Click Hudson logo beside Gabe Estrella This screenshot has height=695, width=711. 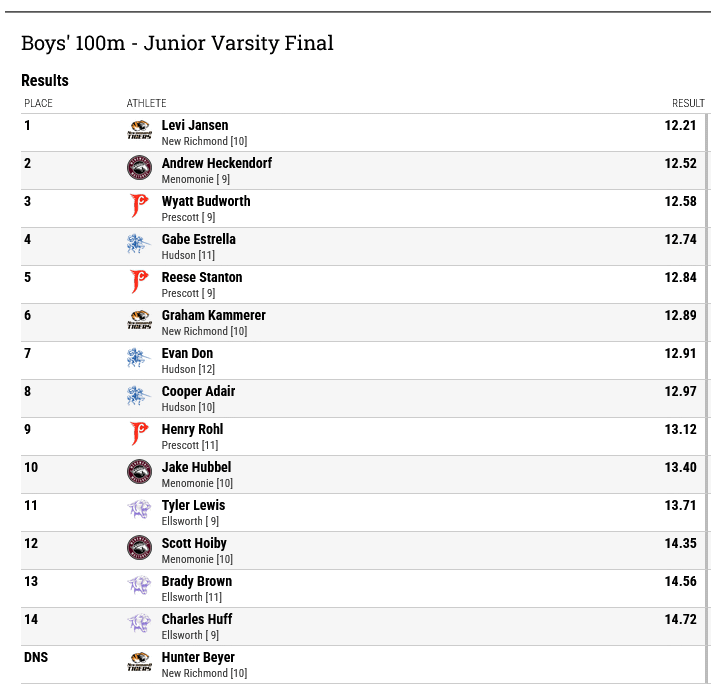coord(138,243)
